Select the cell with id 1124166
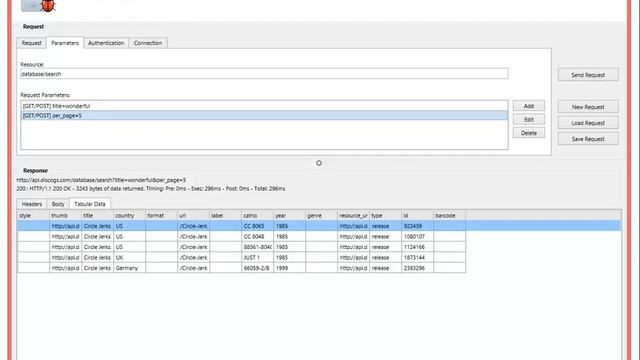 (417, 247)
